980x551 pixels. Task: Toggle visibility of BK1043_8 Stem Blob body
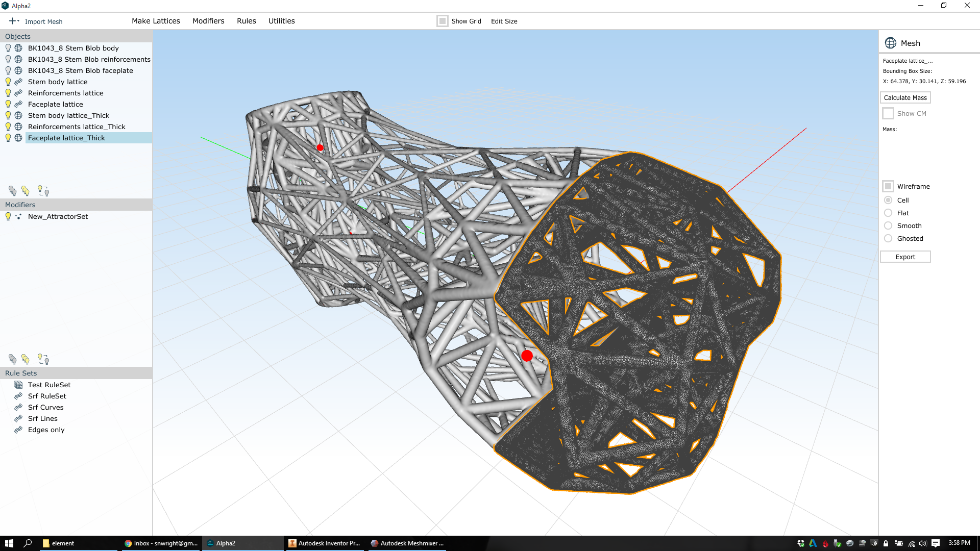[8, 47]
